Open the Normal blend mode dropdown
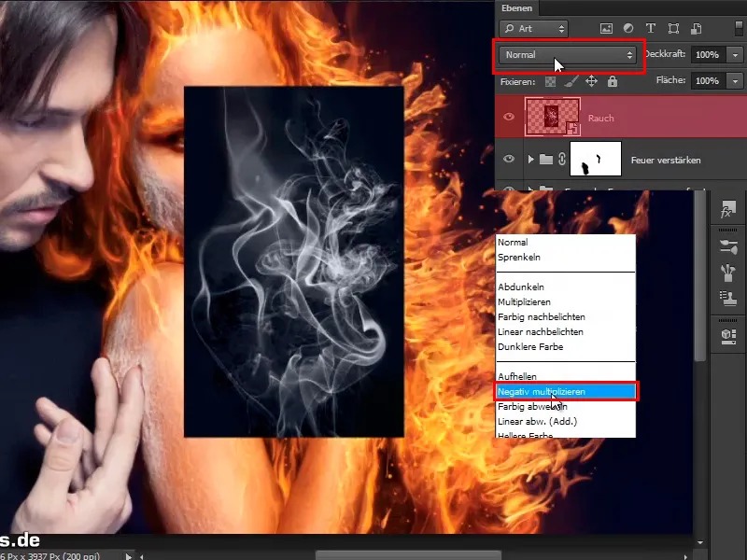 (x=567, y=55)
